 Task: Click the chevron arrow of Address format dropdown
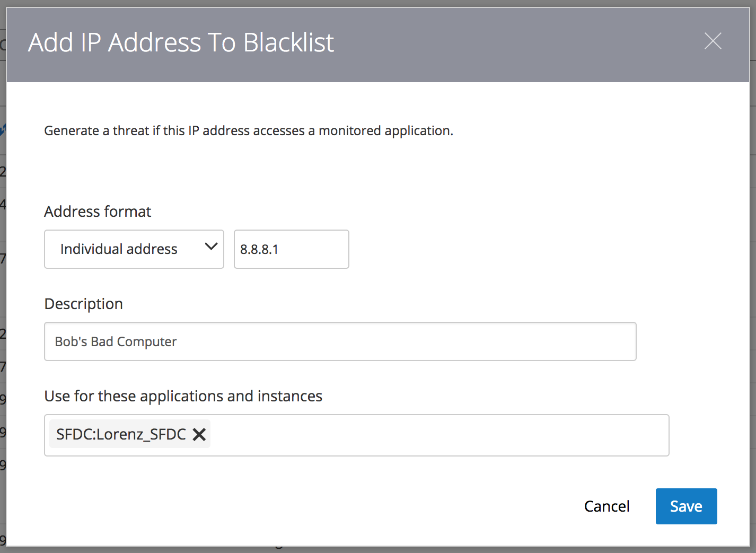pos(211,247)
